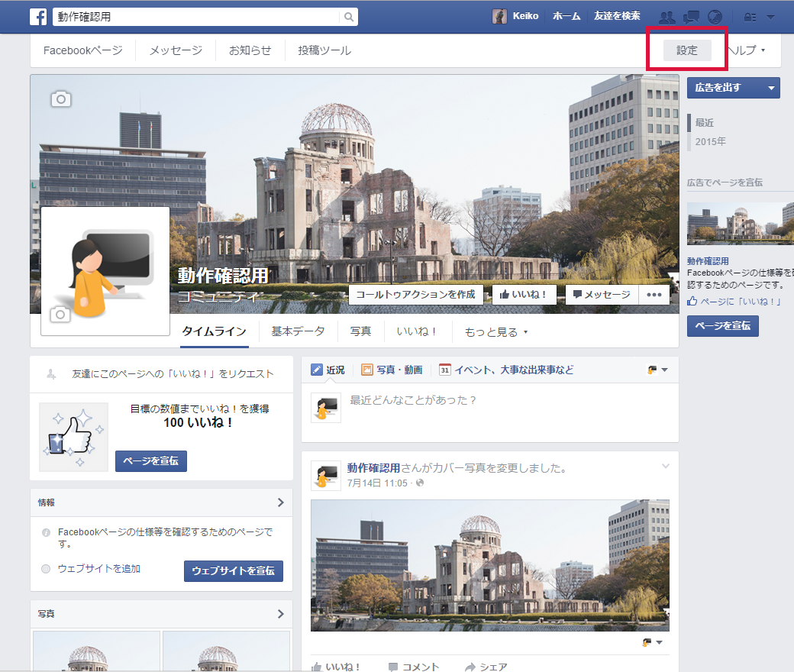Click the メッセージ button on cover

coord(602,295)
